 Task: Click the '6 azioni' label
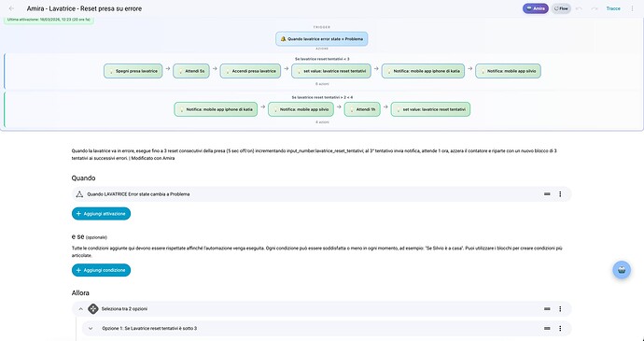pyautogui.click(x=322, y=83)
